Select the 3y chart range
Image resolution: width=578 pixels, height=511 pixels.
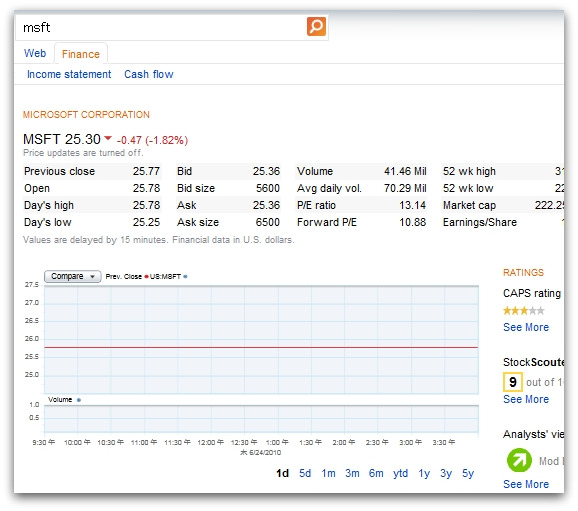point(446,473)
